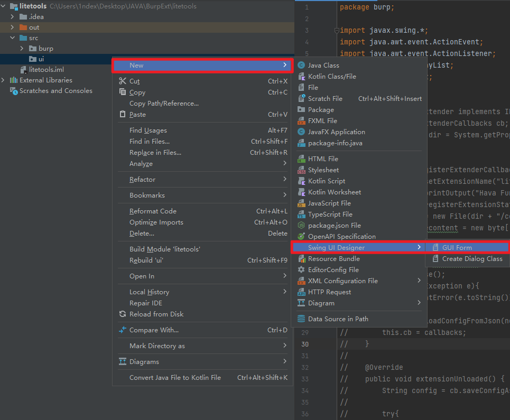Viewport: 510px width, 420px height.
Task: Click the package-info.java icon
Action: click(x=302, y=143)
